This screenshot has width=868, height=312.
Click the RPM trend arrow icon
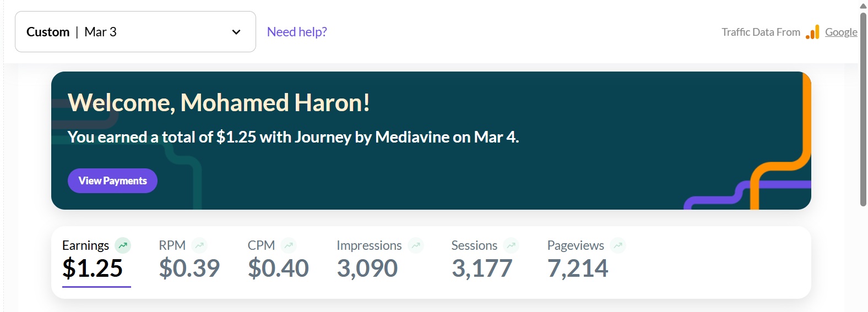(x=199, y=245)
